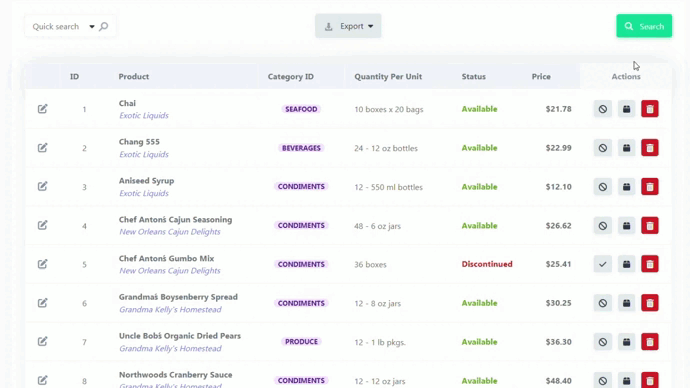
Task: Edit Grandma's Boysenberry Spread entry
Action: click(x=42, y=303)
